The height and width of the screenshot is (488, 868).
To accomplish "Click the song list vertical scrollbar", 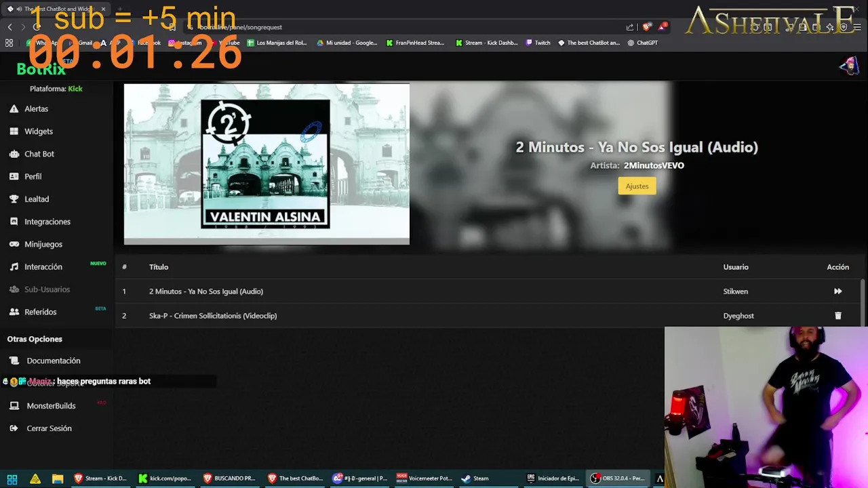I will (x=863, y=302).
